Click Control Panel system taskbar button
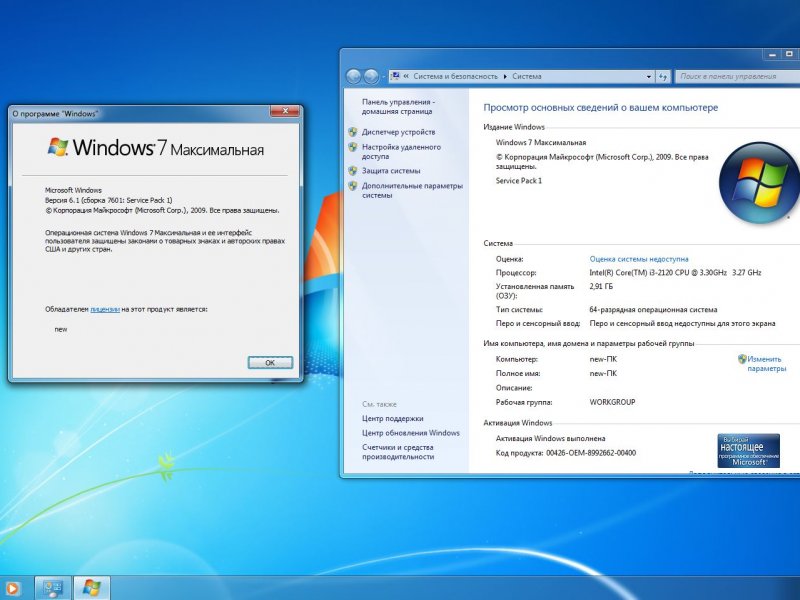800x600 pixels. [53, 588]
